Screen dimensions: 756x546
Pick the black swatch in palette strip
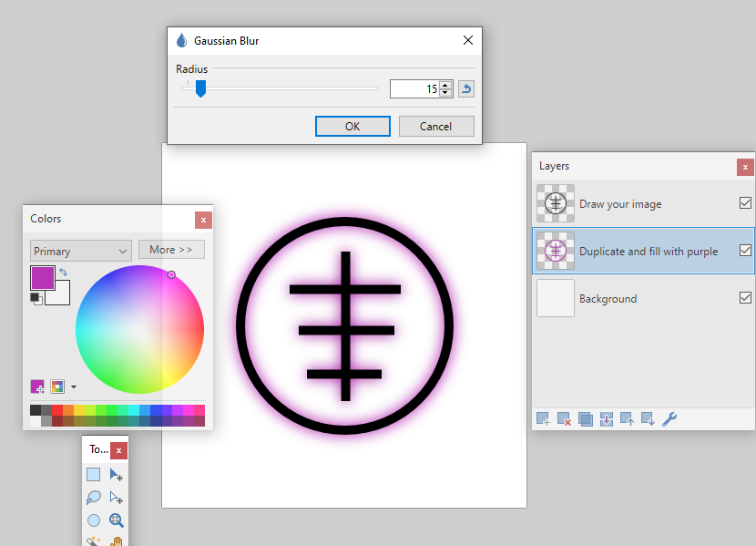[36, 410]
